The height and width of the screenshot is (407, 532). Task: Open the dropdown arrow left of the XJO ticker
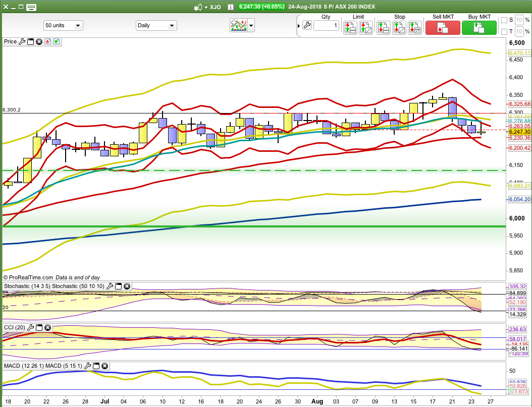206,7
